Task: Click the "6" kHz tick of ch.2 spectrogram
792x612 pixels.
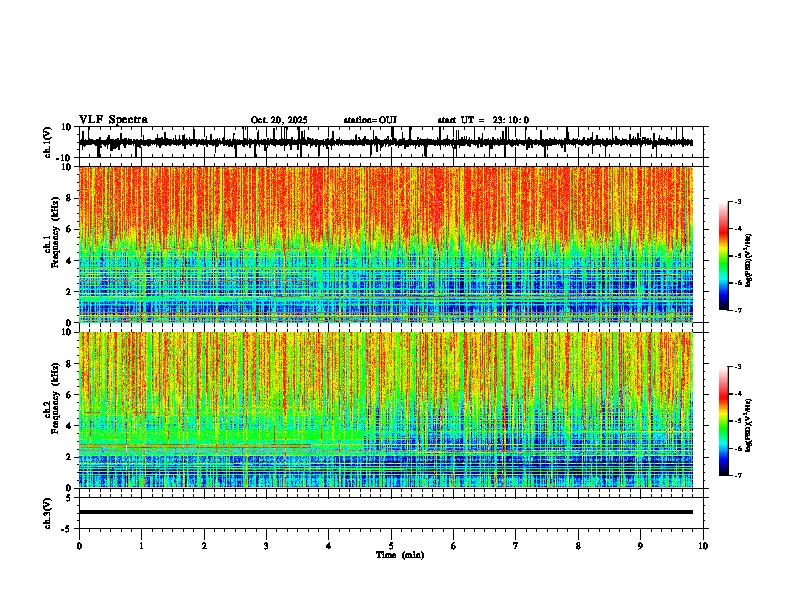Action: point(69,395)
